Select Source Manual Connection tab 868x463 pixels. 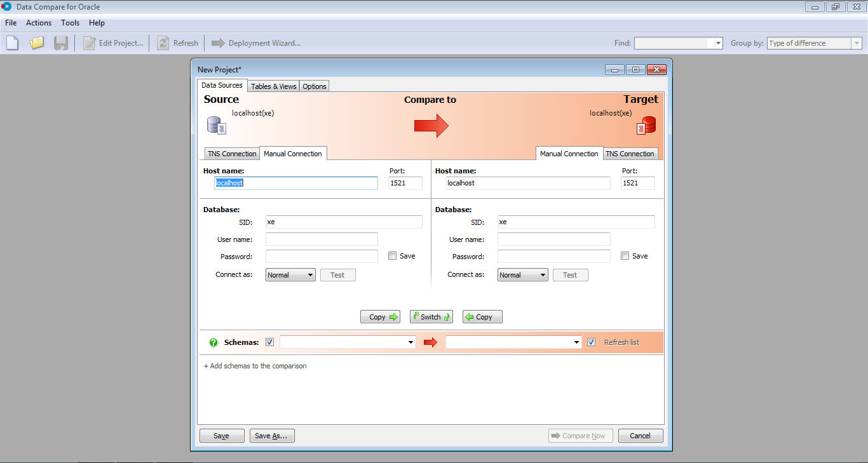[x=293, y=154]
